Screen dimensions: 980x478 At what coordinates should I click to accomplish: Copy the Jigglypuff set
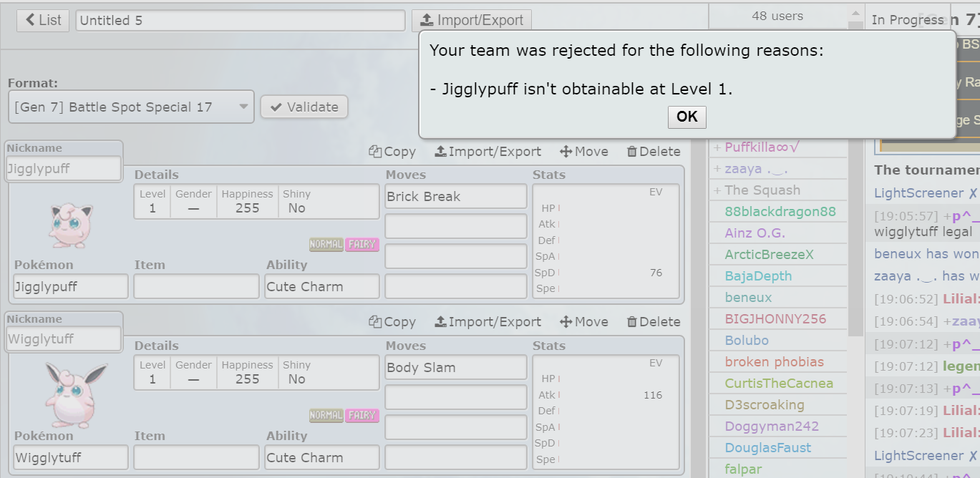pyautogui.click(x=392, y=151)
